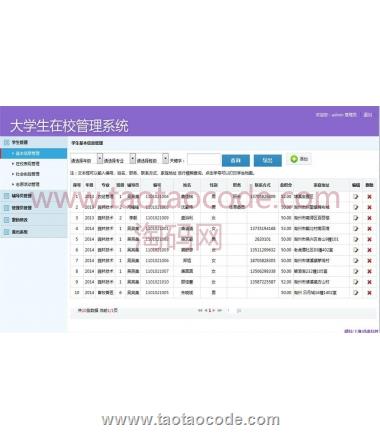Click the keyword input field
This screenshot has height=441, width=380.
tap(203, 160)
